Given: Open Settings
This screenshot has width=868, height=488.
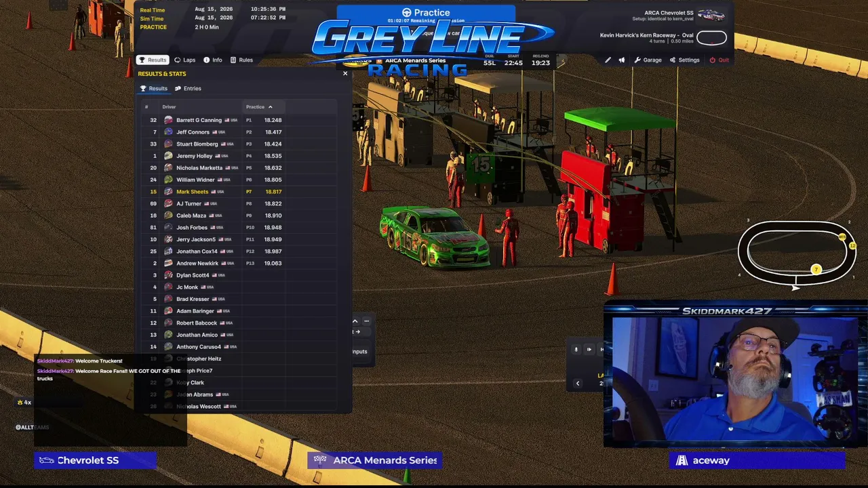Looking at the screenshot, I should (684, 60).
